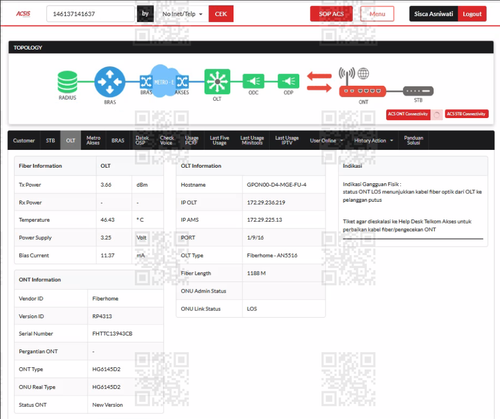Screen dimensions: 500x419
Task: Click the ODP node icon
Action: pos(288,81)
